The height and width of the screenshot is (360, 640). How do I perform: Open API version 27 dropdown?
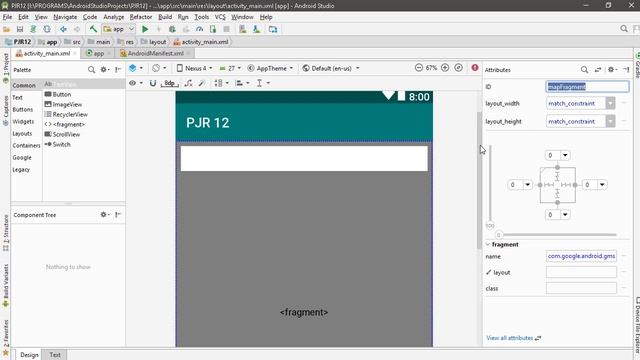point(230,68)
